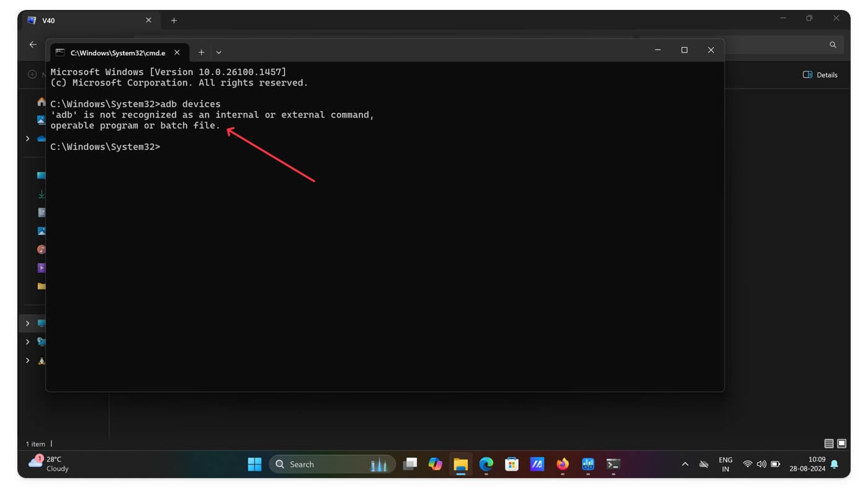Click the OneDrive cloud tray icon

[x=704, y=464]
